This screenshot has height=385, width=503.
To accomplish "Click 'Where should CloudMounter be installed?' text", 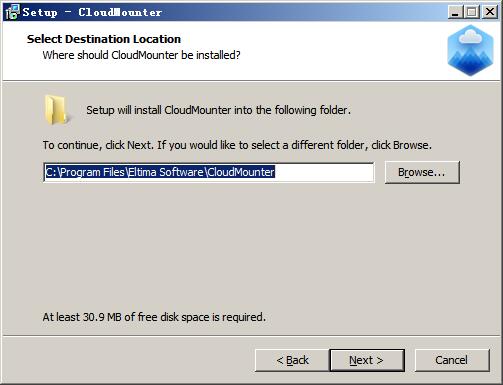I will pyautogui.click(x=141, y=55).
